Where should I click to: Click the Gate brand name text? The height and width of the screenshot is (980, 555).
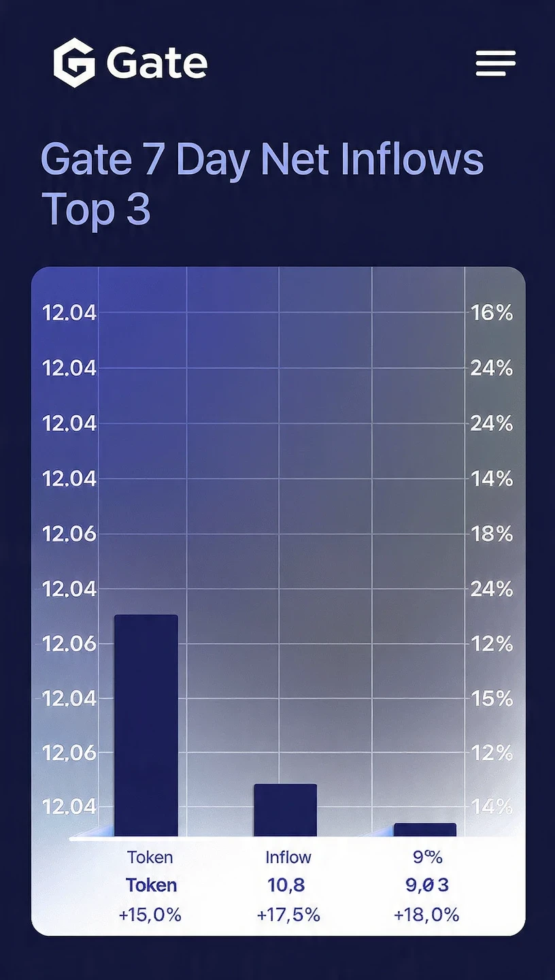[x=156, y=63]
